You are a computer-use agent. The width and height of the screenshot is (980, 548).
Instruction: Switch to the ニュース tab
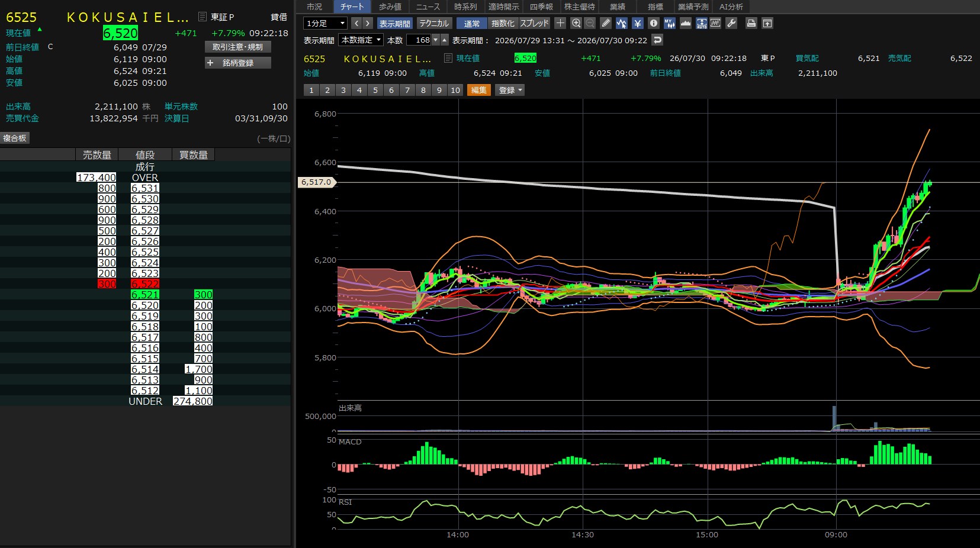coord(428,7)
